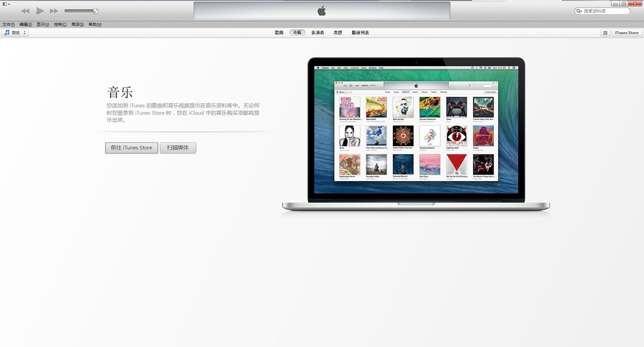Click the 扫描媒体 button
644x347 pixels.
pyautogui.click(x=178, y=148)
